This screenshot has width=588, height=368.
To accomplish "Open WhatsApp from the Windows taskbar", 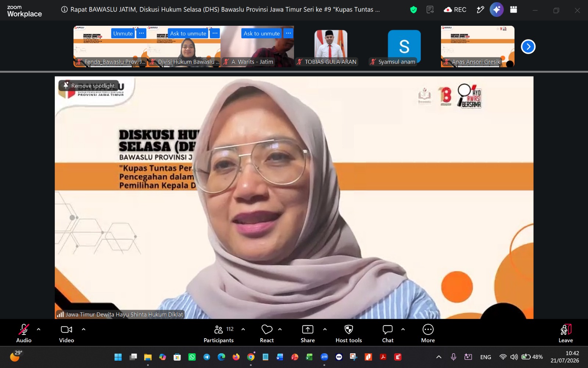I will [x=192, y=357].
